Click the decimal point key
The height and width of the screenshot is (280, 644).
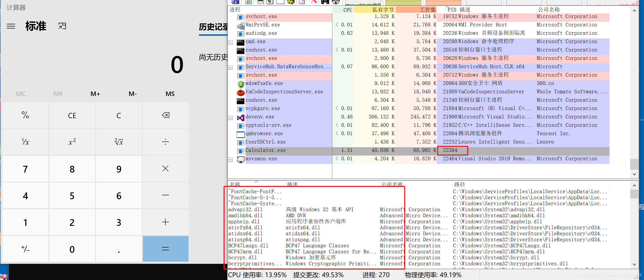click(x=119, y=249)
